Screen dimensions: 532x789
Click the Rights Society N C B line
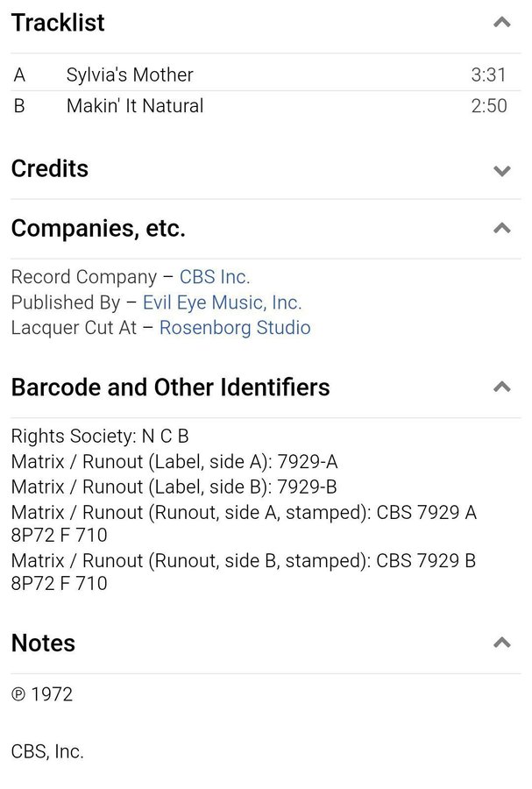100,436
